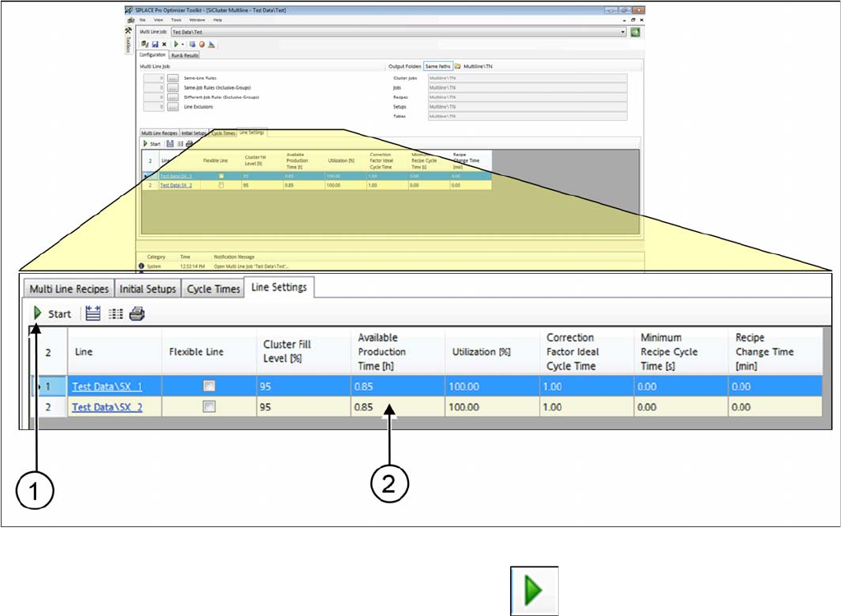Image resolution: width=841 pixels, height=616 pixels.
Task: Switch to the Multi Line Recipes tab
Action: coord(69,289)
